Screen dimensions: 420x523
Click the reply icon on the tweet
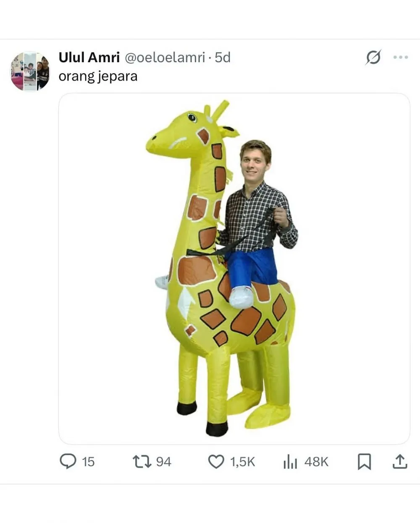[x=69, y=462]
